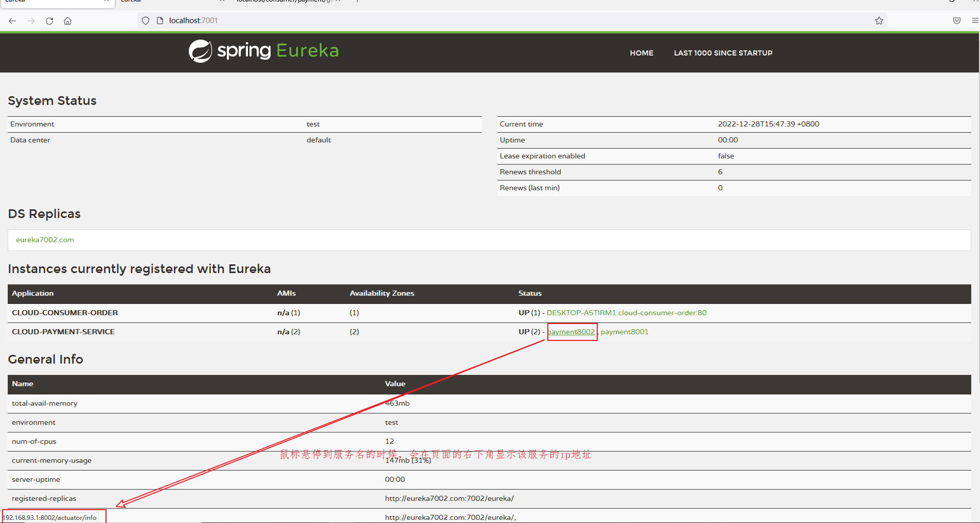This screenshot has height=523, width=980.
Task: Select the Data center value default
Action: [x=318, y=140]
